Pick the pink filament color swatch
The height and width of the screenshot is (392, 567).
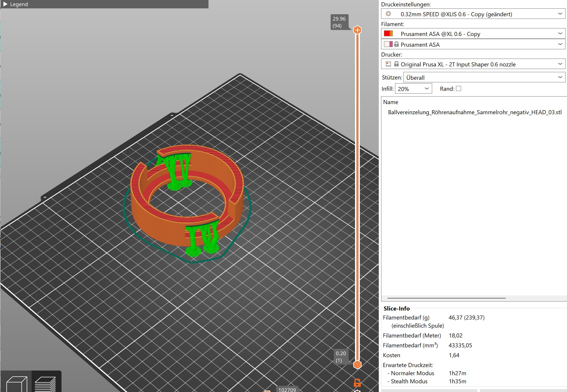(388, 44)
